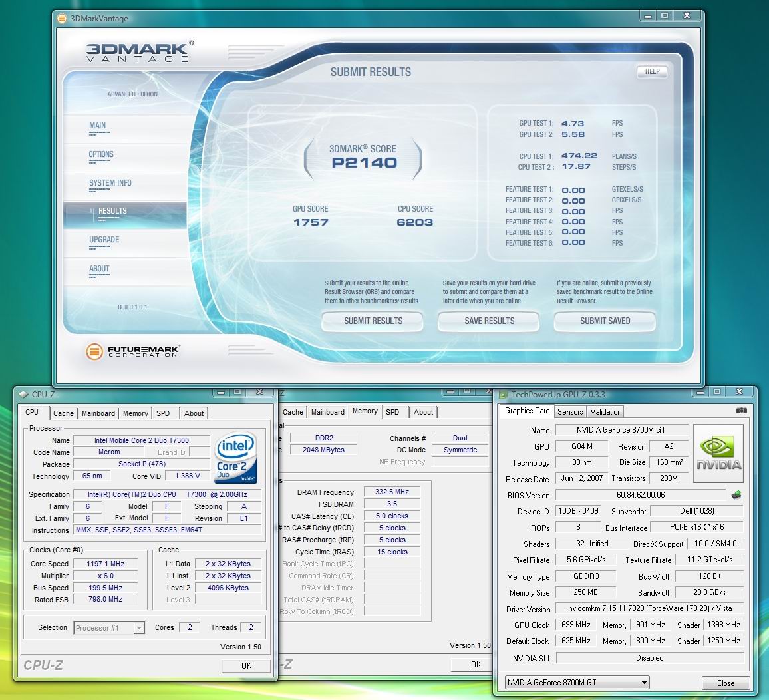Switch to the Validation tab in GPU-Z
The height and width of the screenshot is (700, 769).
pyautogui.click(x=605, y=412)
